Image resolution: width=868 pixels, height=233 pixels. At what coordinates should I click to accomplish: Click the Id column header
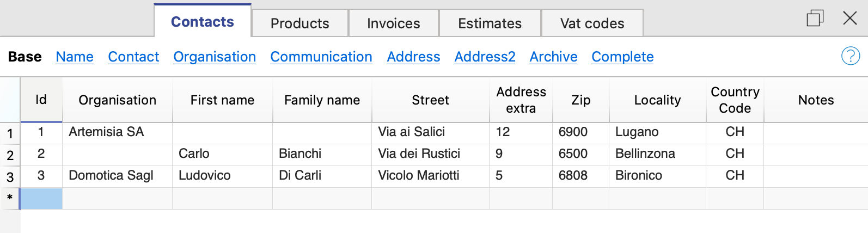tap(41, 100)
